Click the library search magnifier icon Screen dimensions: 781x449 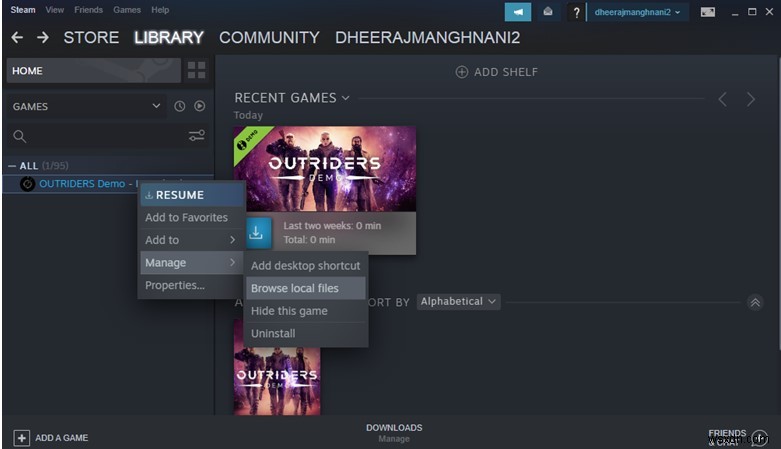pos(19,136)
